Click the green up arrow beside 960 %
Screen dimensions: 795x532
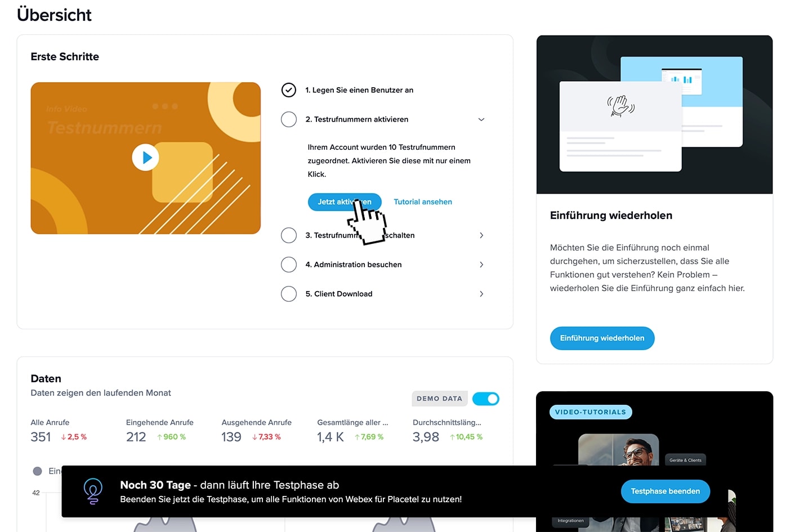(x=160, y=437)
